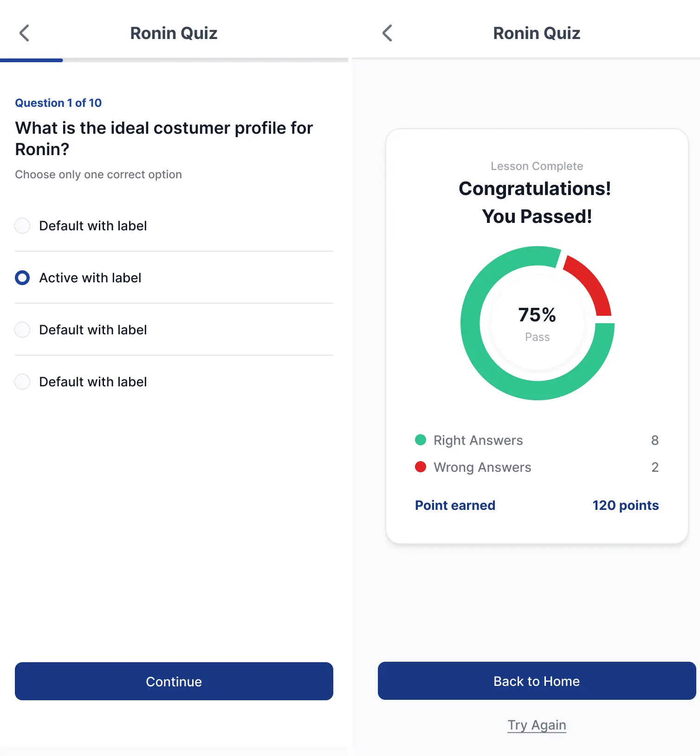This screenshot has width=700, height=756.
Task: Click the "Point earned" label
Action: (x=455, y=505)
